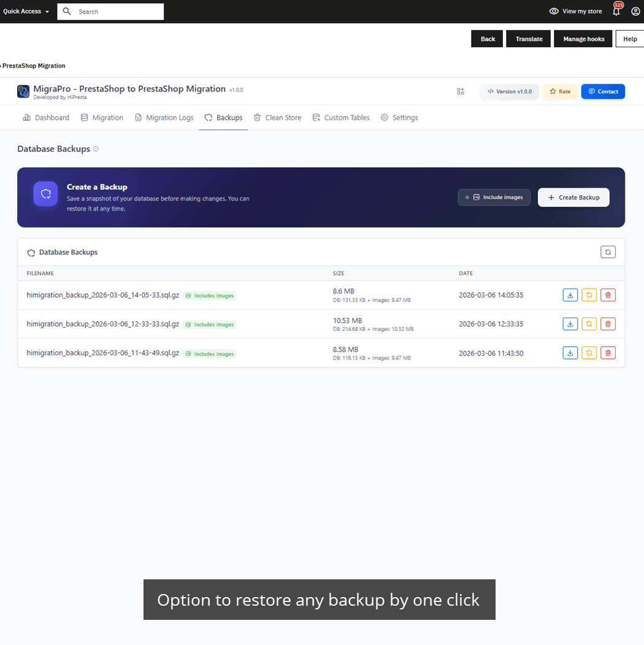
Task: Focus the Search input field
Action: 110,12
